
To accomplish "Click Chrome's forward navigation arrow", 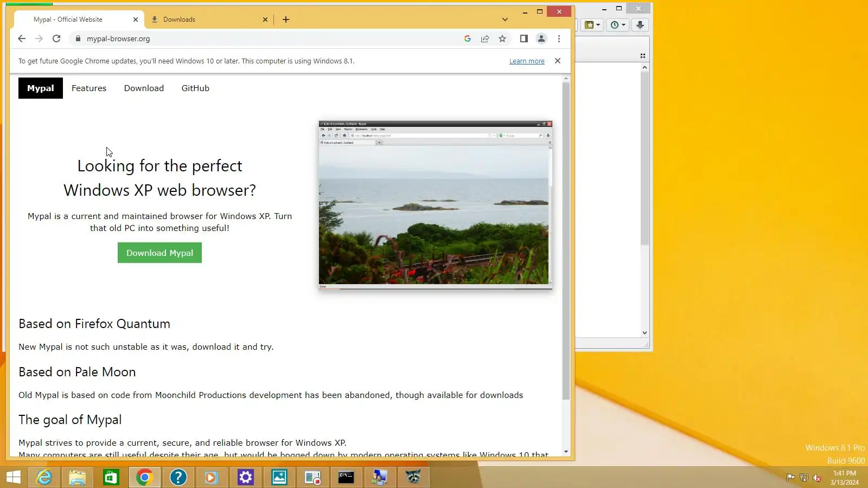I will pyautogui.click(x=39, y=38).
